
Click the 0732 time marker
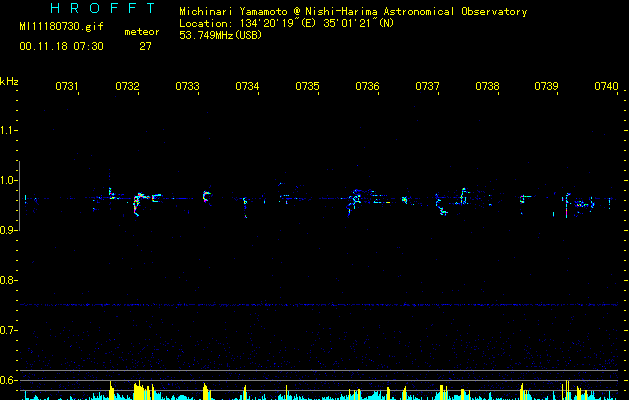tap(127, 86)
